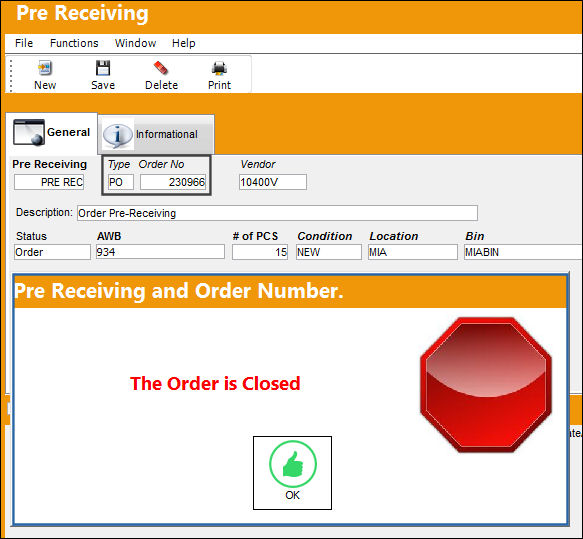
Task: Click the red stop sign graphic
Action: (486, 385)
